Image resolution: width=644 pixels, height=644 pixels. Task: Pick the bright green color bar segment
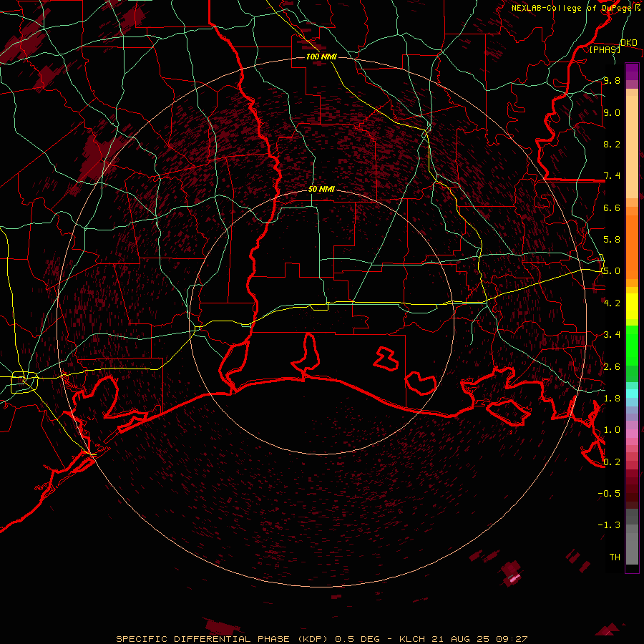[632, 345]
